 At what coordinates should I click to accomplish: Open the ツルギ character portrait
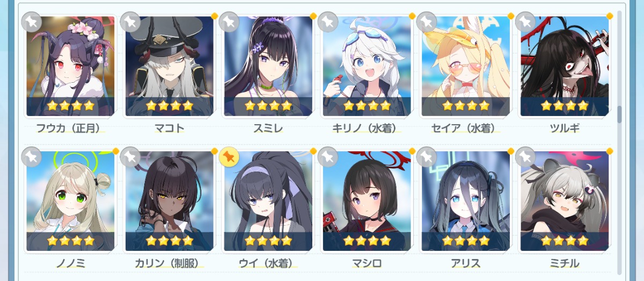pyautogui.click(x=564, y=66)
